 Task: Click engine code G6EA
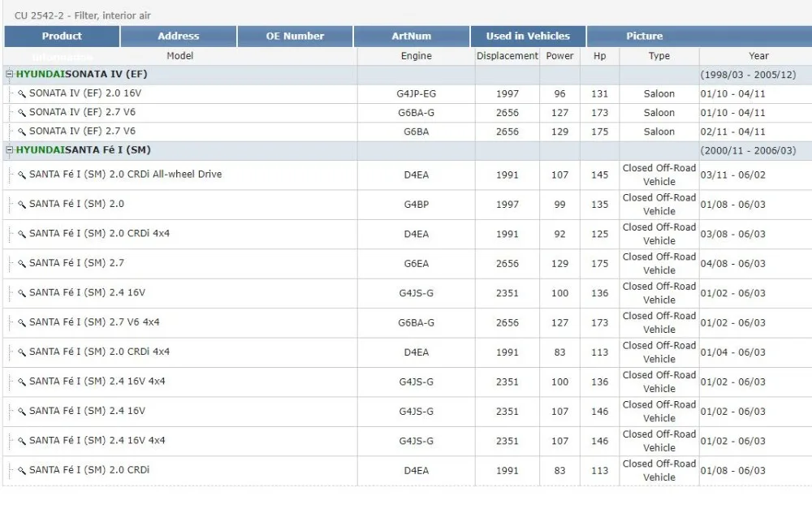point(416,263)
